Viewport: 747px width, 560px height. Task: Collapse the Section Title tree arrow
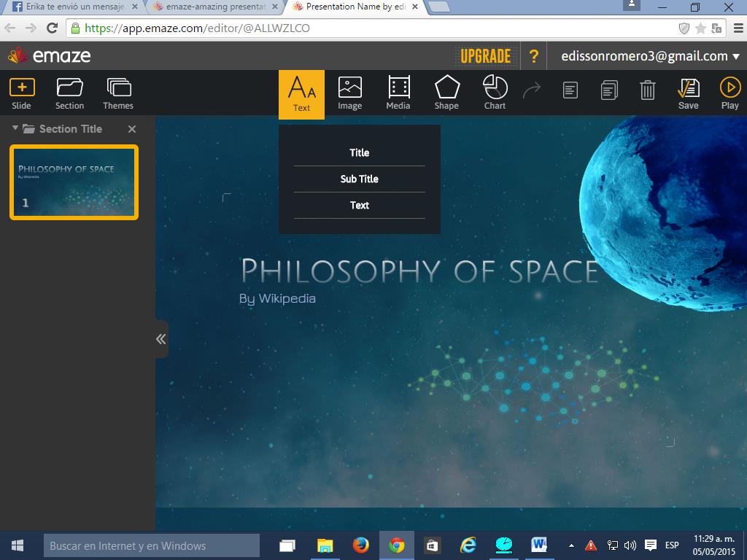pos(15,128)
